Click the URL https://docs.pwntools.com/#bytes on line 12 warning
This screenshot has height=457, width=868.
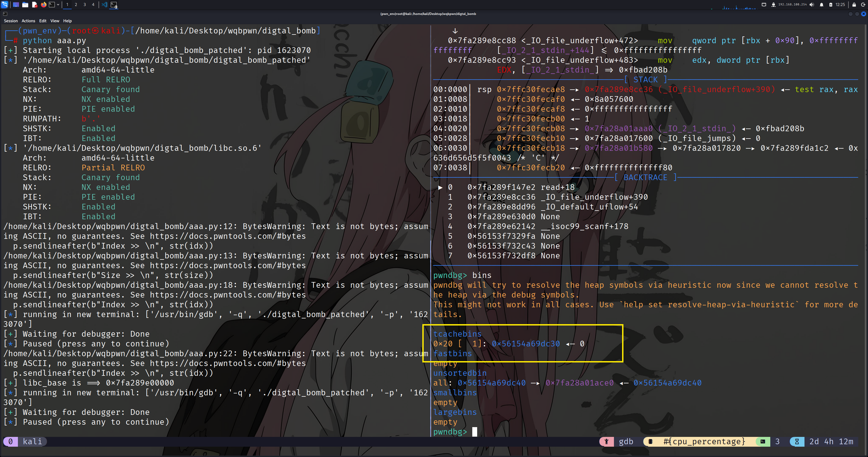pyautogui.click(x=228, y=236)
